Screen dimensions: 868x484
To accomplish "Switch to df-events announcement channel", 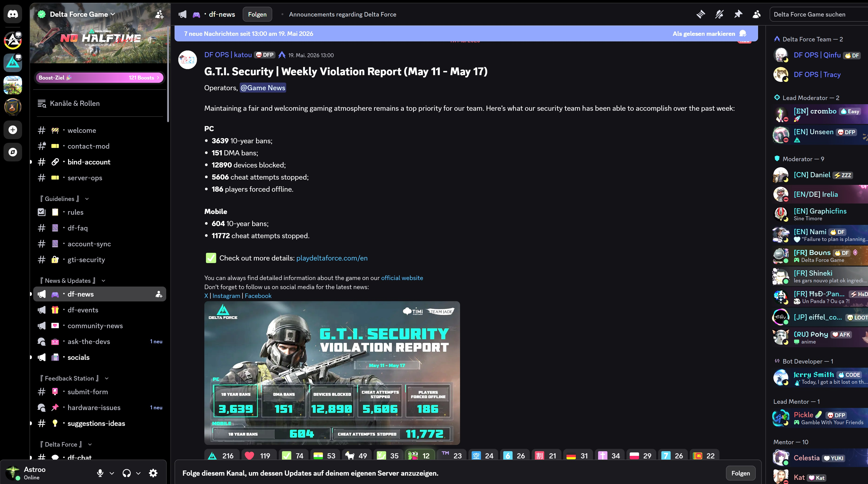I will point(100,310).
